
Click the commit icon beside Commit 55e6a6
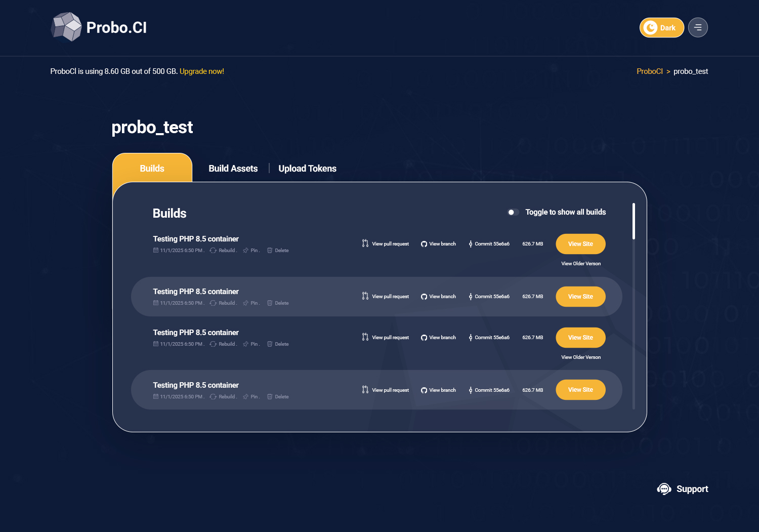[x=470, y=243]
